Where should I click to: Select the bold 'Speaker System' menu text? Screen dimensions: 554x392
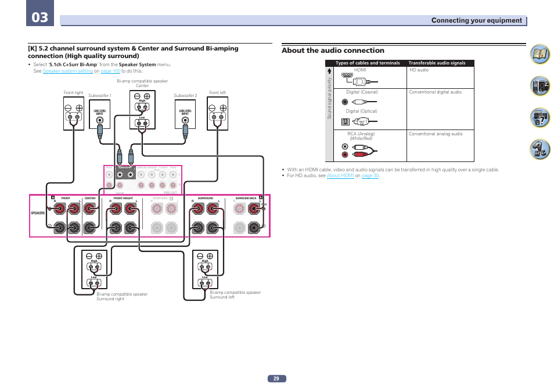(137, 64)
